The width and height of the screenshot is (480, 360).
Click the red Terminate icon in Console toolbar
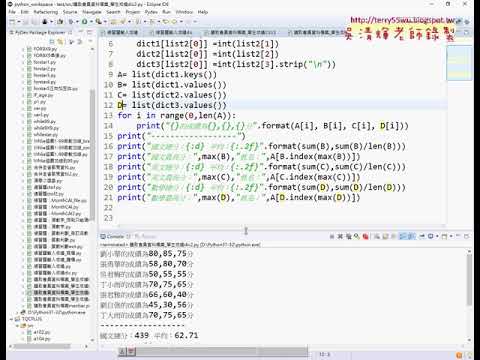click(366, 236)
